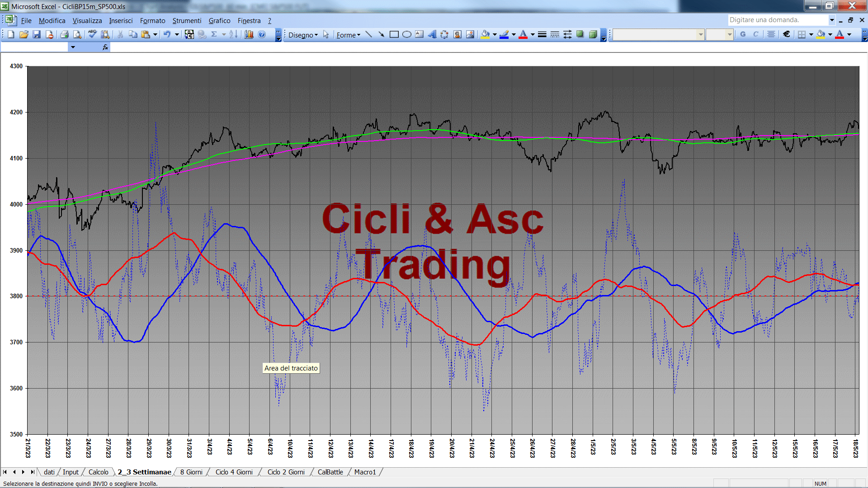Click the Dash Style icon
The image size is (868, 488).
click(x=555, y=34)
